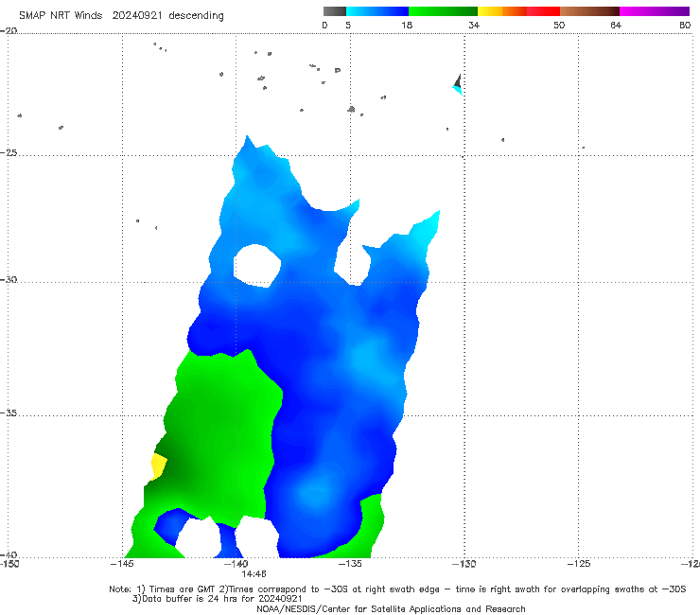Click the note '3)Data buffer is 24 hrs for 20240921'
The image size is (700, 615).
pos(218,599)
